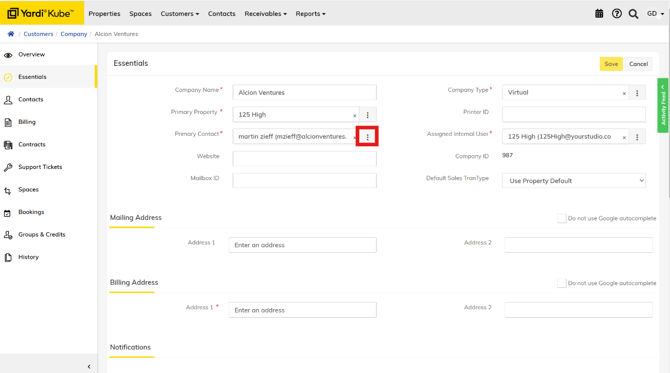Image resolution: width=670 pixels, height=373 pixels.
Task: Click the Overview eye icon in sidebar
Action: coord(8,55)
